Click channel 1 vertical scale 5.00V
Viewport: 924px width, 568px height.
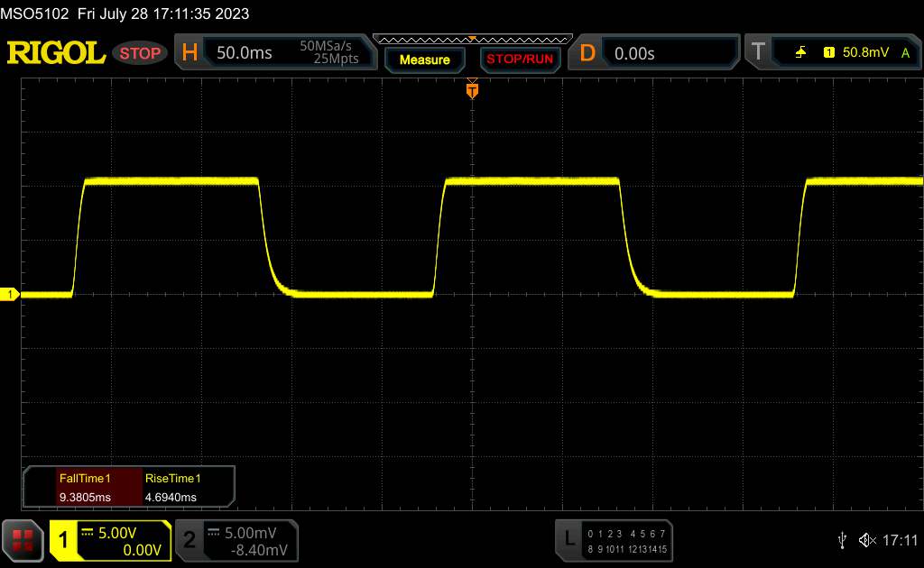(x=117, y=533)
